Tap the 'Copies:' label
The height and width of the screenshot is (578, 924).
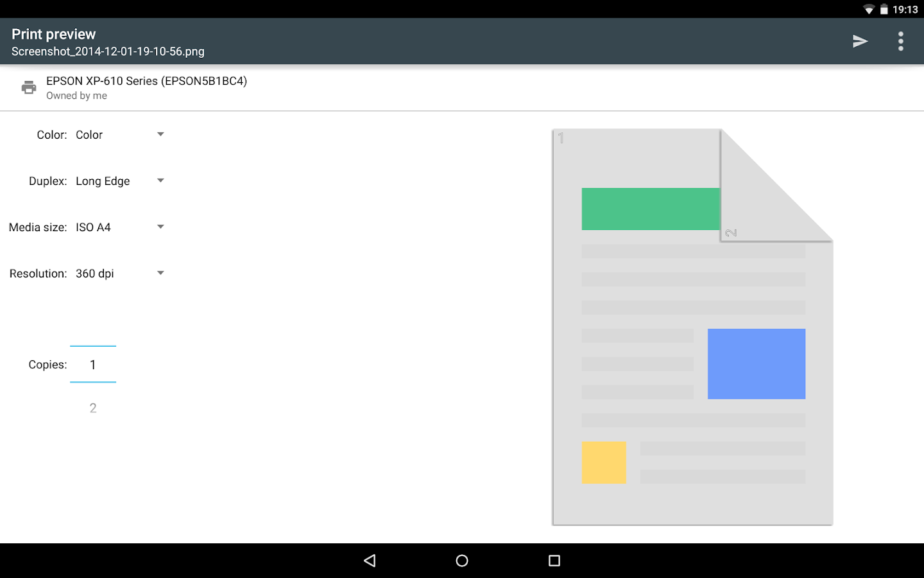pos(47,365)
